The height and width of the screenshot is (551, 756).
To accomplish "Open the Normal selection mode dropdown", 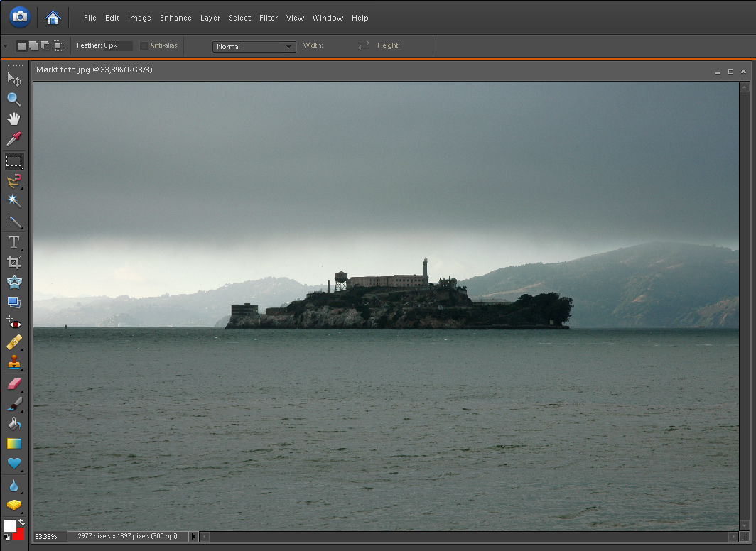I will point(254,46).
